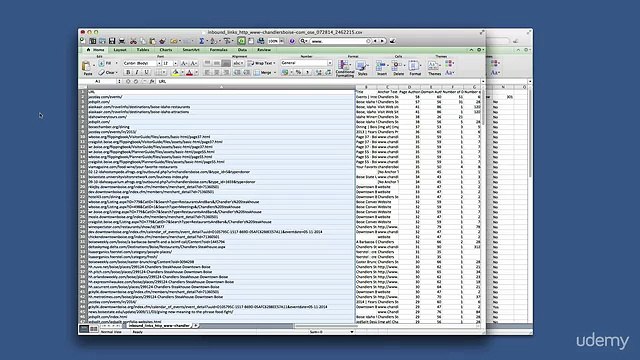Image resolution: width=640 pixels, height=360 pixels.
Task: Click the Undo arrow icon
Action: [x=173, y=41]
